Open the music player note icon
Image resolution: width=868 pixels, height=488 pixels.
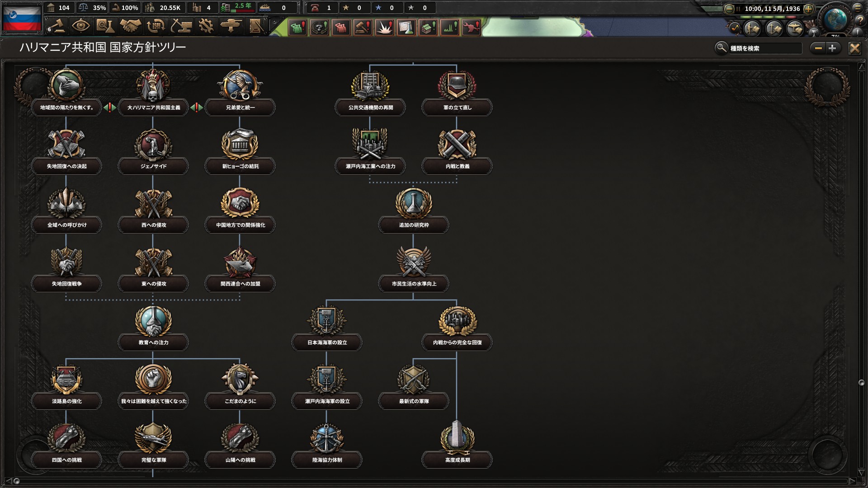click(x=735, y=28)
